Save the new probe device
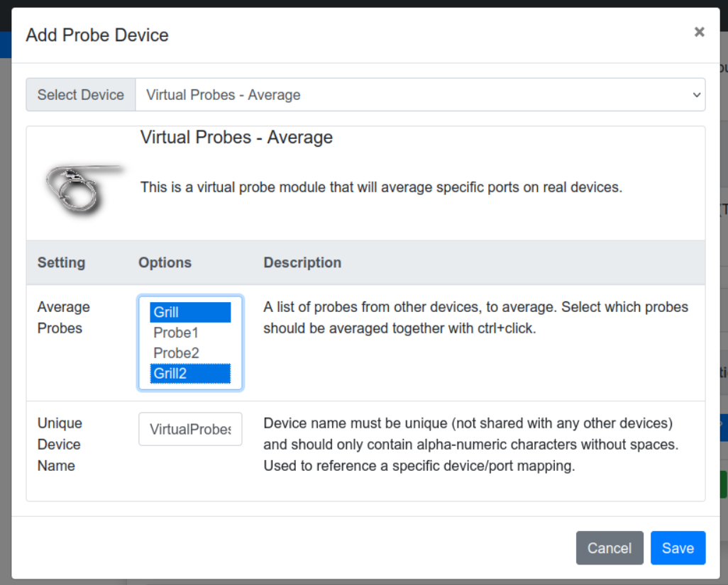 678,548
